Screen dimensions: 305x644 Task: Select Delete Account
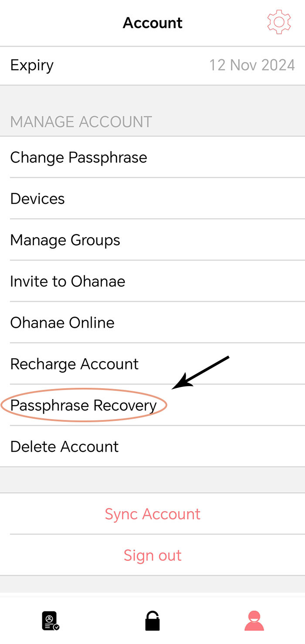pos(152,447)
